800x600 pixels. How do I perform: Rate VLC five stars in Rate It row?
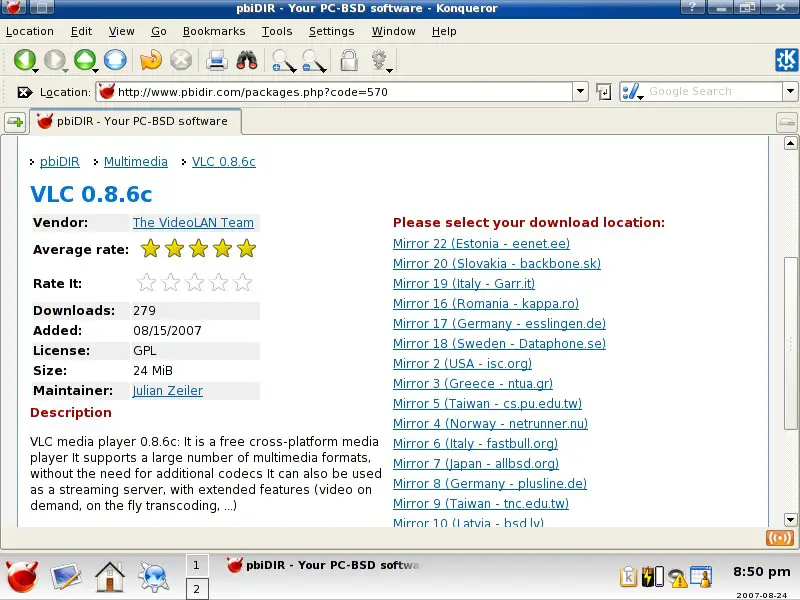tap(242, 282)
